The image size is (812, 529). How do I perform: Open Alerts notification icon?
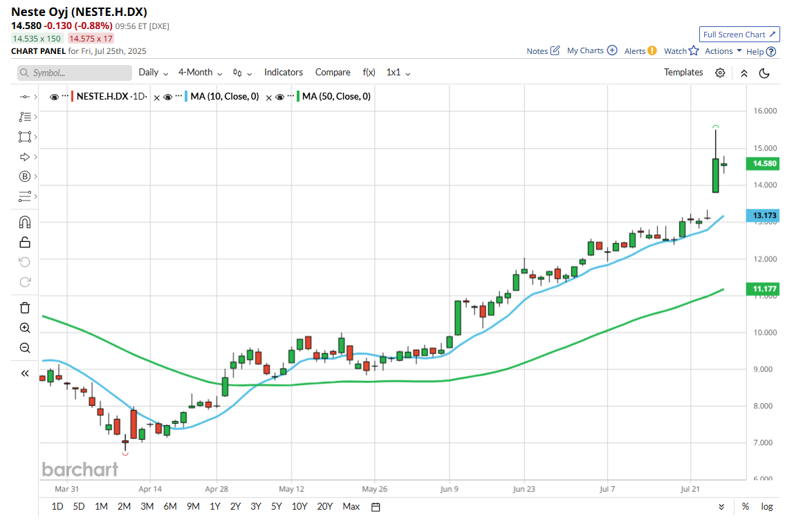(652, 50)
